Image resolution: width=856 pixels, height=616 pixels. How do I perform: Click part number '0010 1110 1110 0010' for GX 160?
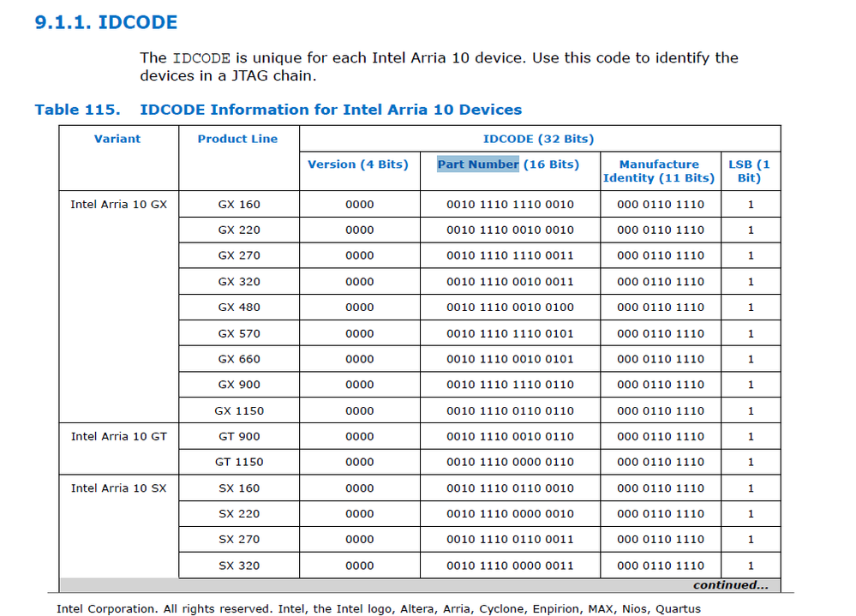click(510, 205)
